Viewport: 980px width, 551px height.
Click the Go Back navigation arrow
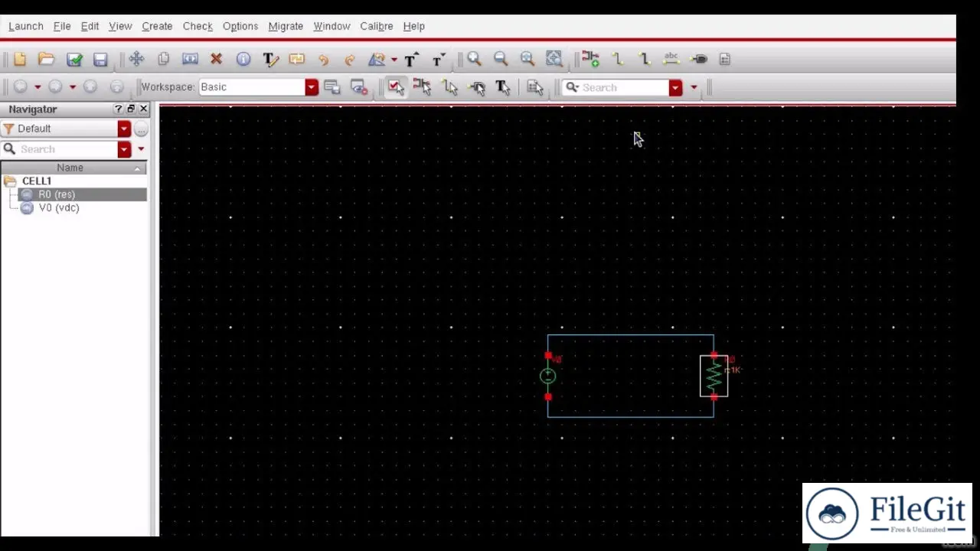tap(21, 87)
